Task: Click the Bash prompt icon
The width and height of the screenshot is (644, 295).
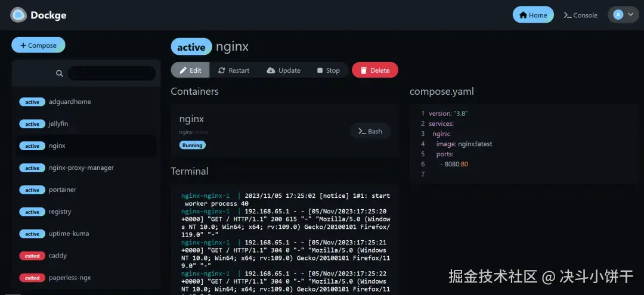Action: [x=362, y=131]
